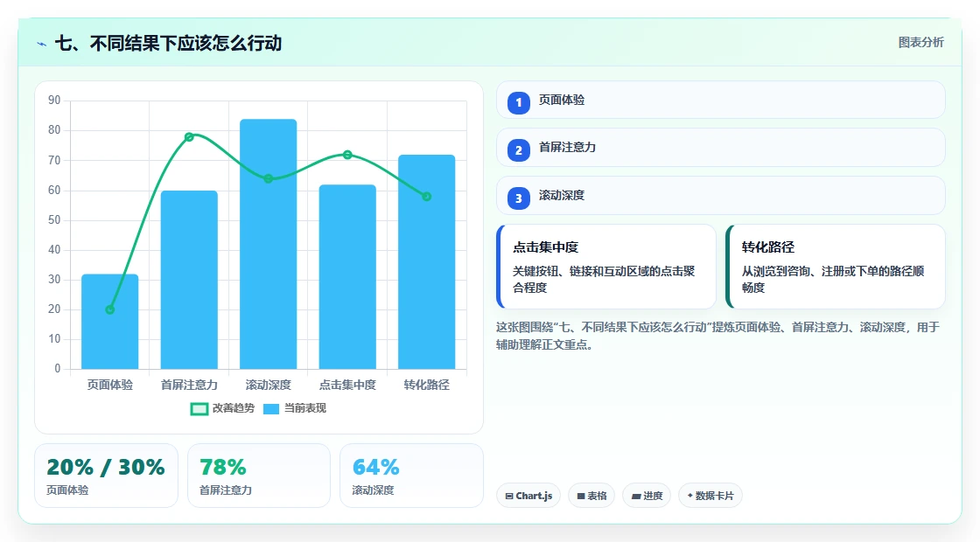Screen dimensions: 980x542
Task: Click the 图表分析 label in the header
Action: 920,43
